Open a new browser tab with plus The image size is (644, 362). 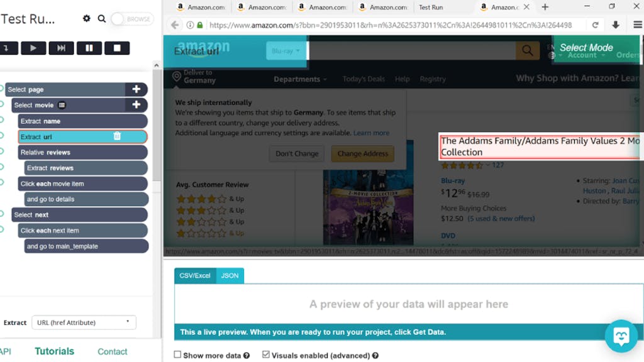point(545,7)
